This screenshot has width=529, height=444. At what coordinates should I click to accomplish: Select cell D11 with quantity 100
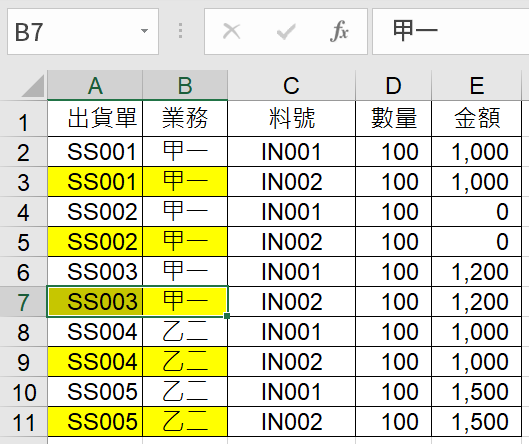[x=393, y=422]
